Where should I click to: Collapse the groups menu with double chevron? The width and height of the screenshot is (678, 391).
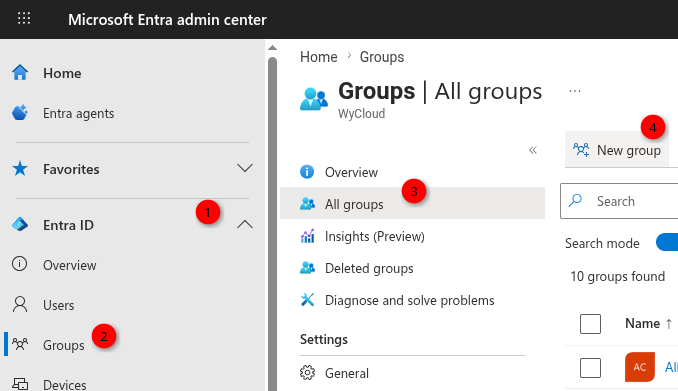[x=533, y=150]
